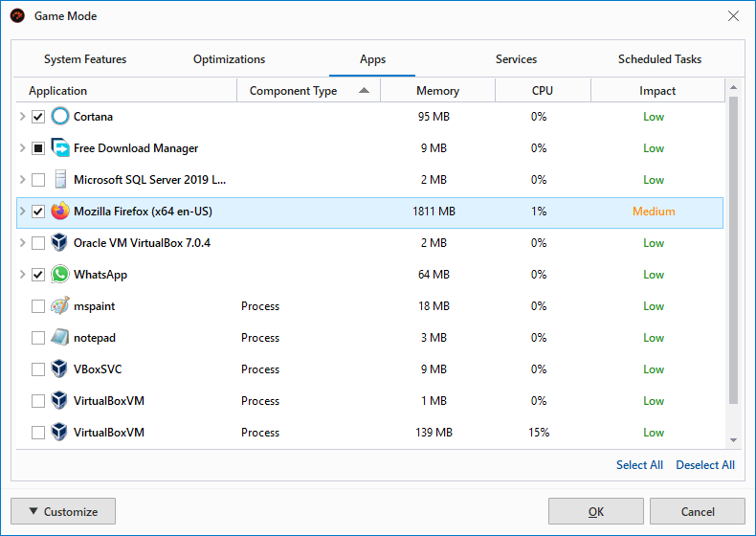Uncheck the Mozilla Firefox checkbox
The width and height of the screenshot is (756, 536).
coord(38,212)
